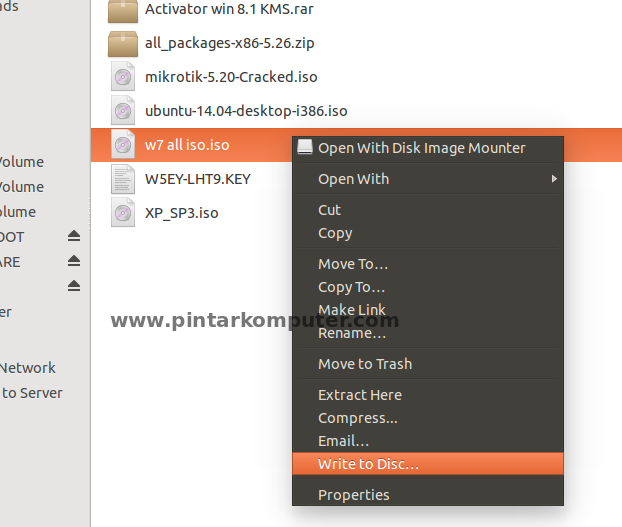Choose Write to Disc…

(x=428, y=464)
